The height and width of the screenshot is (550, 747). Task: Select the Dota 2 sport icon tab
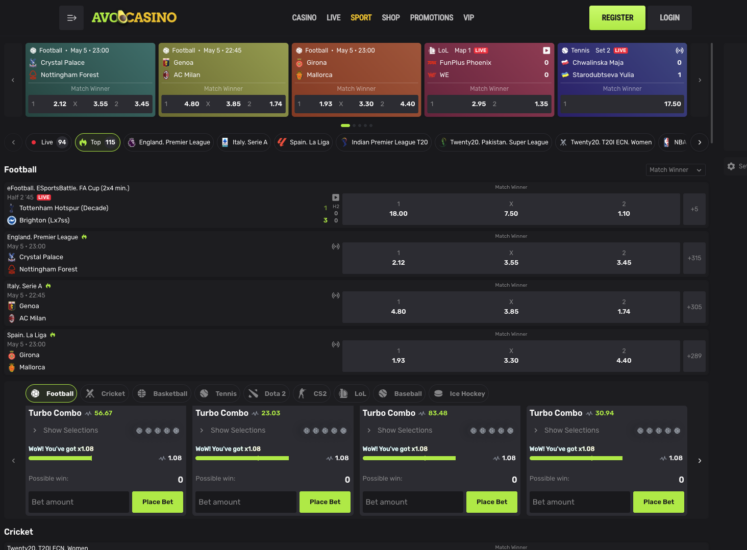267,394
